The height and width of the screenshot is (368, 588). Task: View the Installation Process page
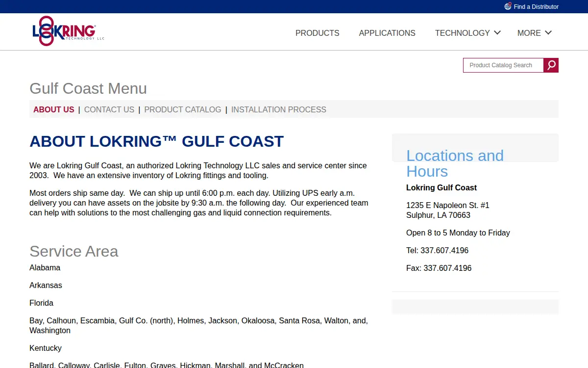click(279, 110)
